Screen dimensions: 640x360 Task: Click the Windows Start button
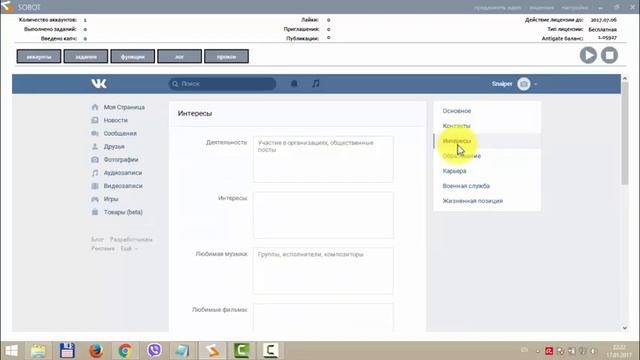point(11,351)
